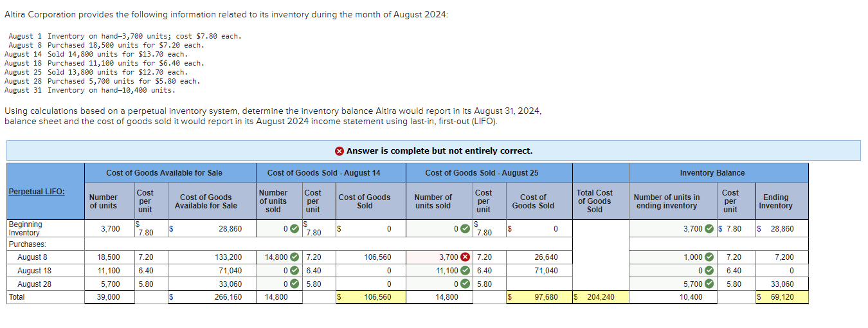The width and height of the screenshot is (868, 328).
Task: Click the green check in August 18's ending inventory units
Action: 709,271
